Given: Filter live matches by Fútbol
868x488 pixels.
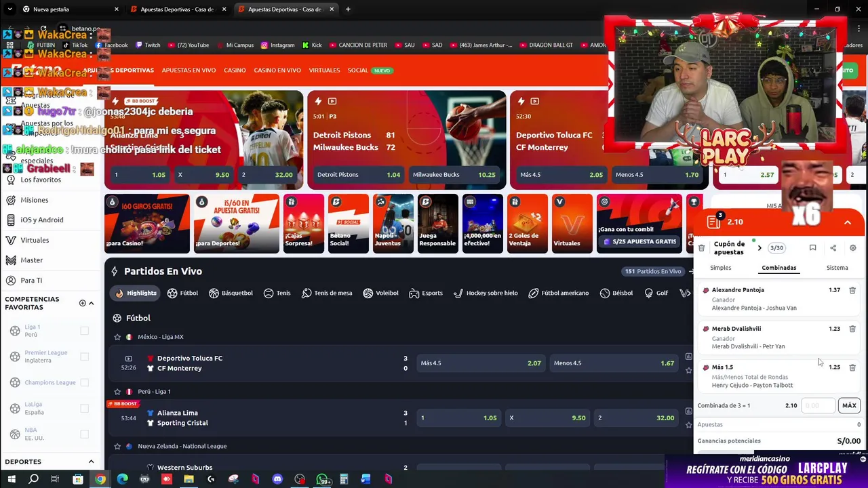Looking at the screenshot, I should (182, 293).
